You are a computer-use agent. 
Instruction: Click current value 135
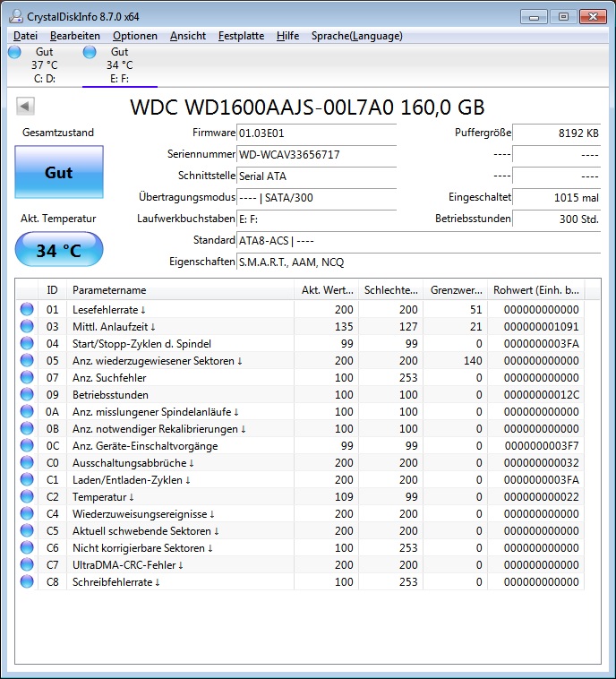344,326
